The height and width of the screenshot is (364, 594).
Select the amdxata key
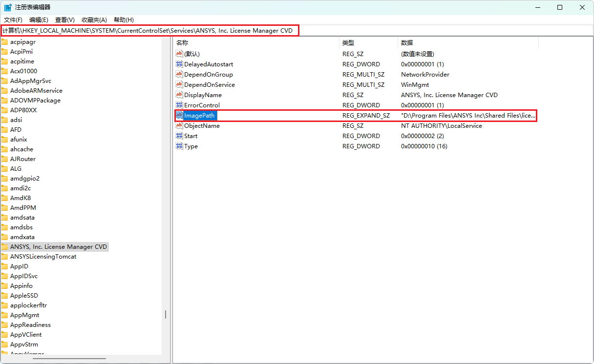coord(22,237)
